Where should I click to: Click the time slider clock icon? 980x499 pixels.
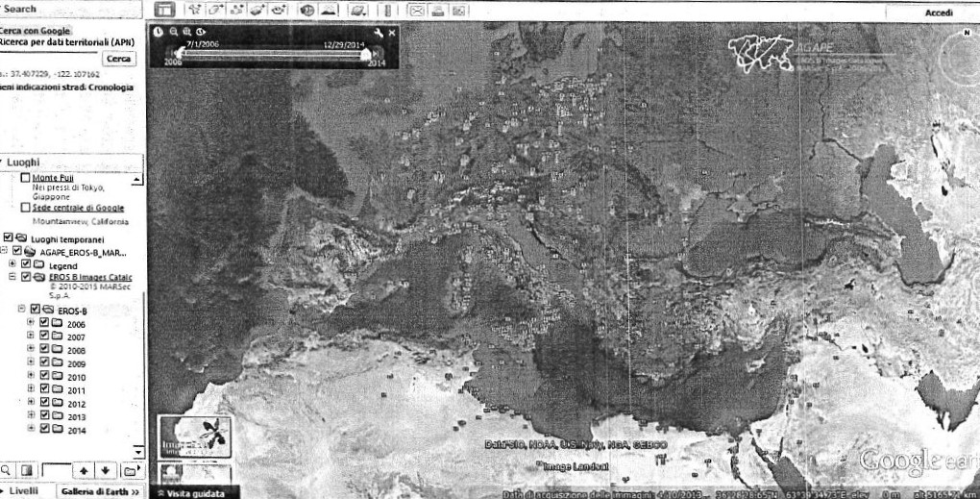point(159,32)
